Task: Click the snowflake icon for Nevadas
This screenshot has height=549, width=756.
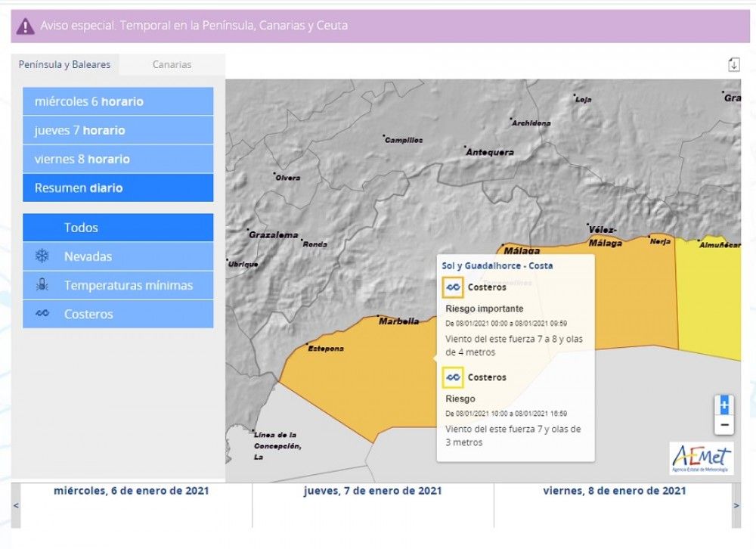Action: click(42, 256)
